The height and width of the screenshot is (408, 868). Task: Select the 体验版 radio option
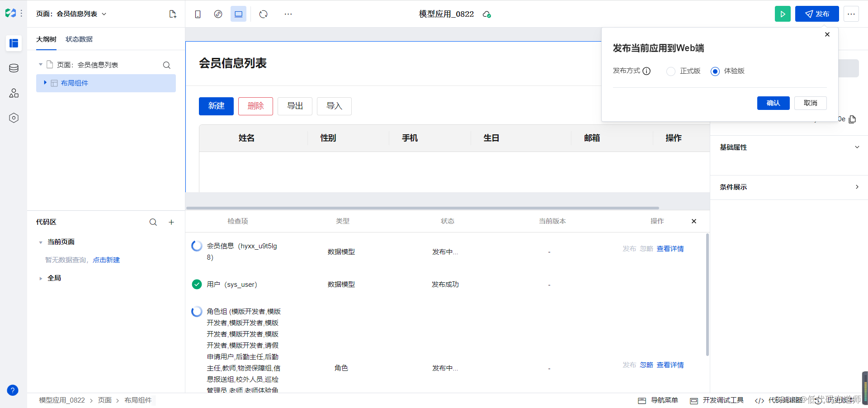pyautogui.click(x=715, y=71)
